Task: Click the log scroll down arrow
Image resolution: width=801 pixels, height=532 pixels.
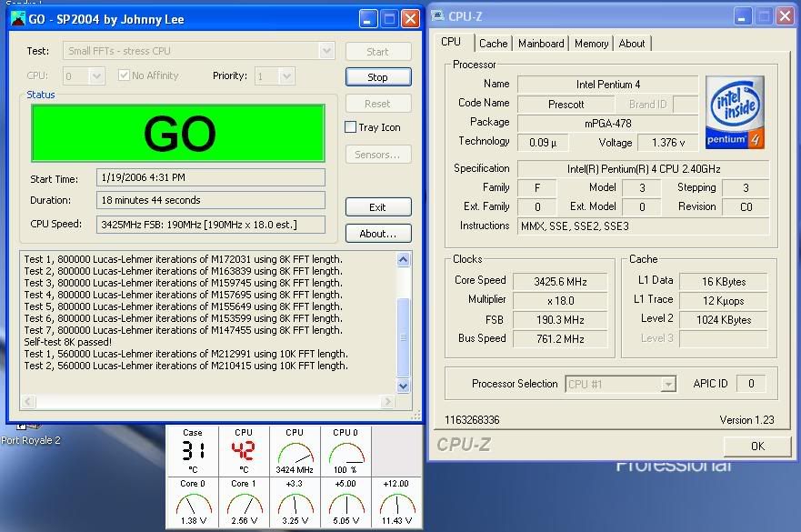Action: click(x=403, y=386)
